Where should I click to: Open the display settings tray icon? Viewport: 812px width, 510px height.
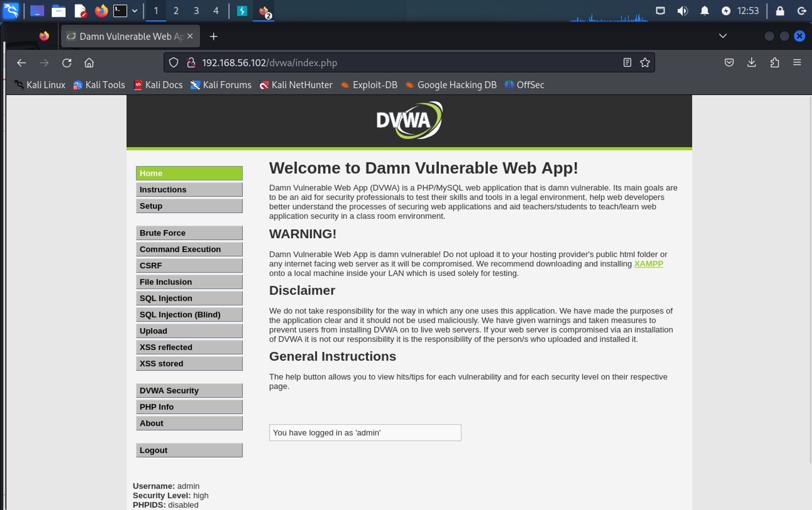pos(661,11)
